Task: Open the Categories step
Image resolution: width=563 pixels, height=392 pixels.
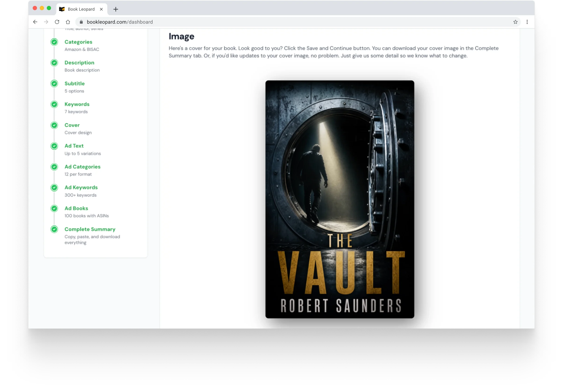Action: (x=78, y=42)
